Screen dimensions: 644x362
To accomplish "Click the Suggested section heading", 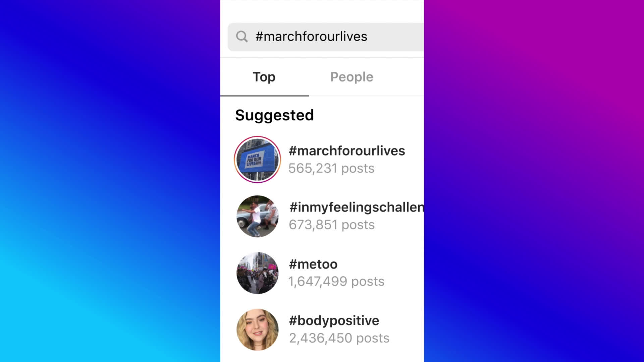I will tap(274, 115).
